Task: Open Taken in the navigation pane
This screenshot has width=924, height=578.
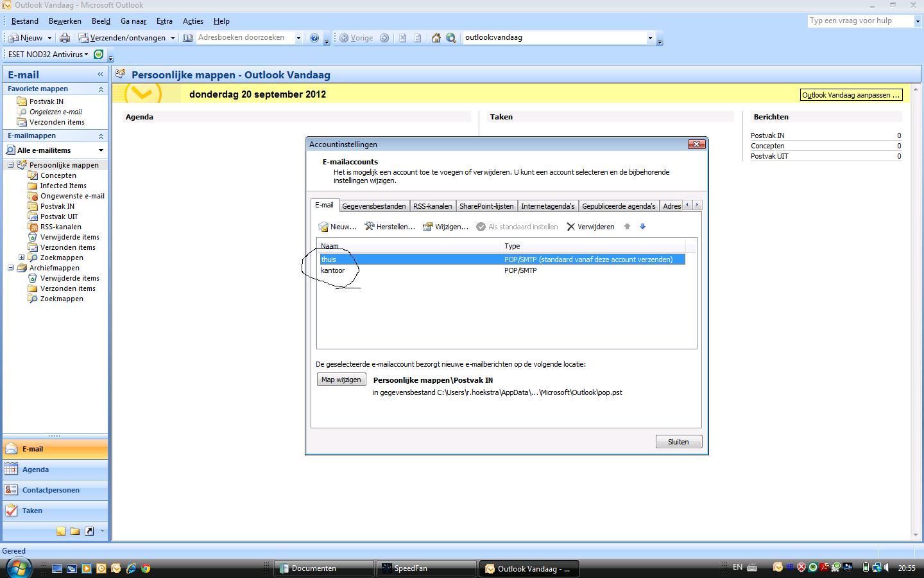Action: (55, 511)
